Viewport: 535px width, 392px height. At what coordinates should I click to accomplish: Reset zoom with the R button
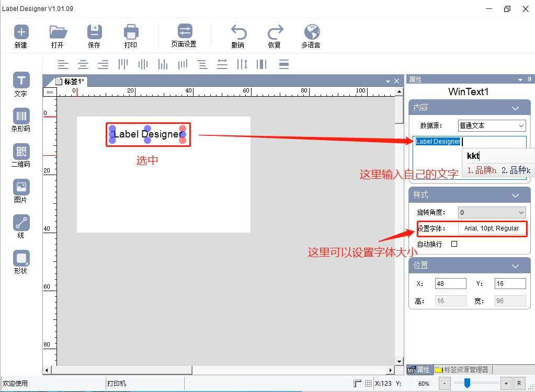519,384
